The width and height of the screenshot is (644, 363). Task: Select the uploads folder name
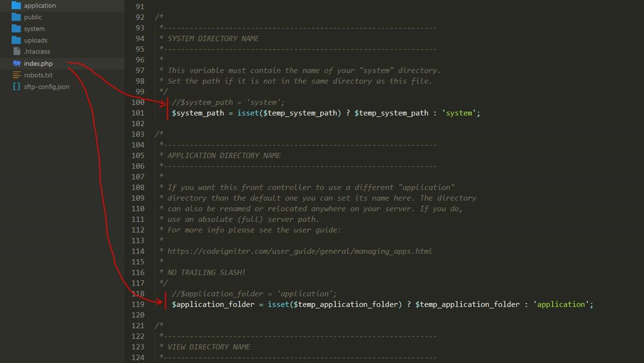(x=35, y=40)
